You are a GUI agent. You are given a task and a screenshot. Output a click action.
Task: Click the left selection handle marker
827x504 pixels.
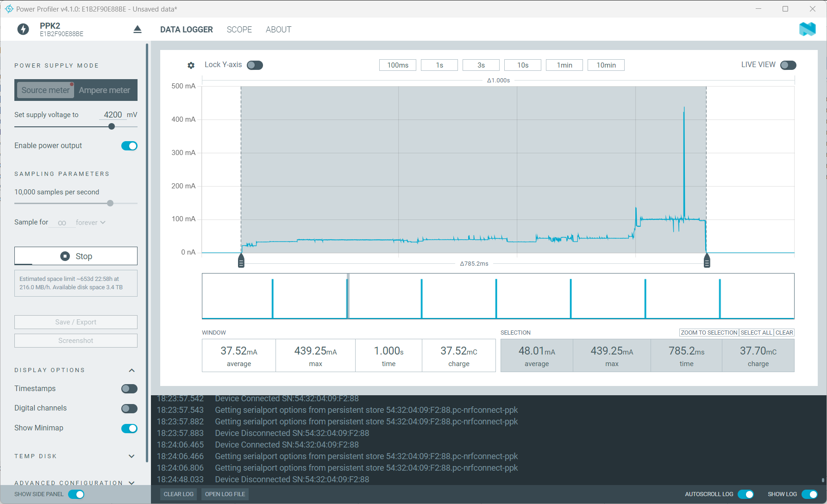(x=241, y=261)
